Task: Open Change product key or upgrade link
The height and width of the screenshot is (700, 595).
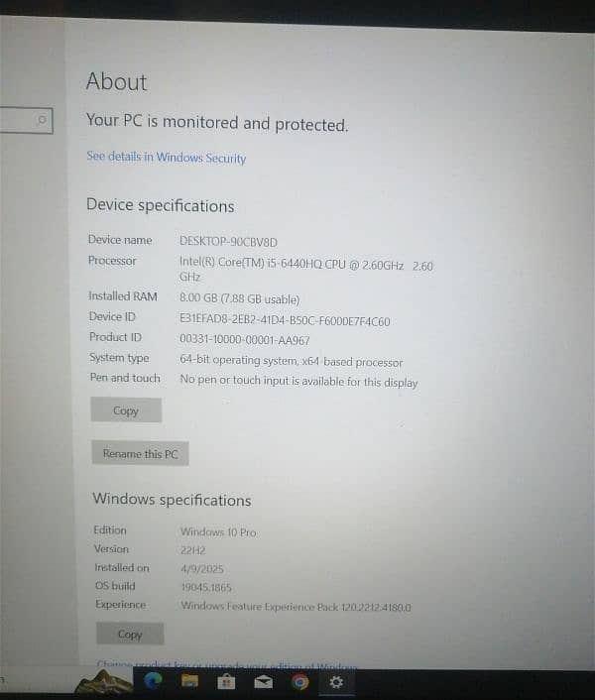Action: pos(227,665)
